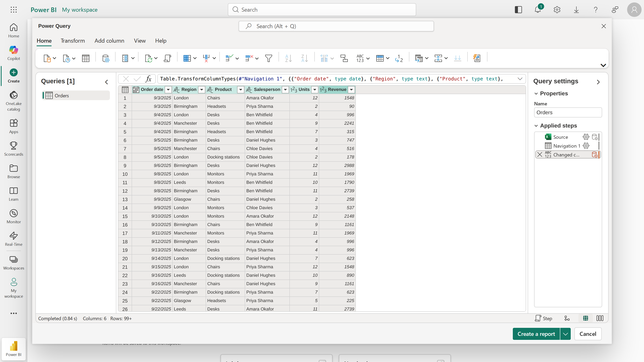Sort descending with the Z-A icon
This screenshot has height=362, width=644.
pyautogui.click(x=304, y=58)
